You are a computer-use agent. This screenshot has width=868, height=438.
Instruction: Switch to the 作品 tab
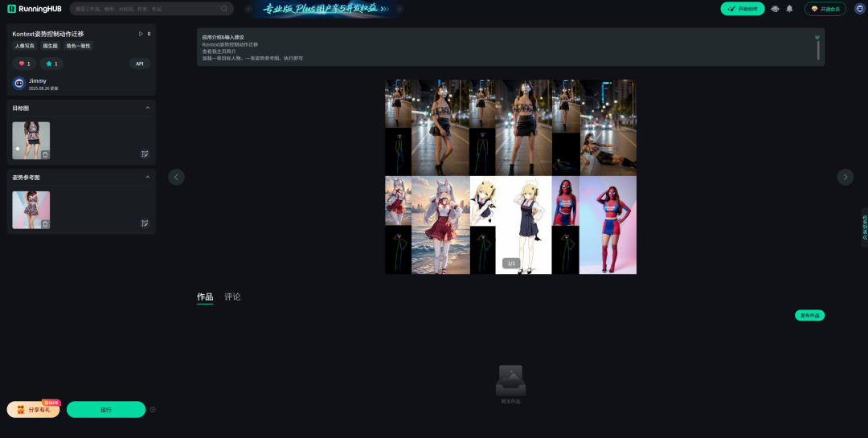(205, 297)
